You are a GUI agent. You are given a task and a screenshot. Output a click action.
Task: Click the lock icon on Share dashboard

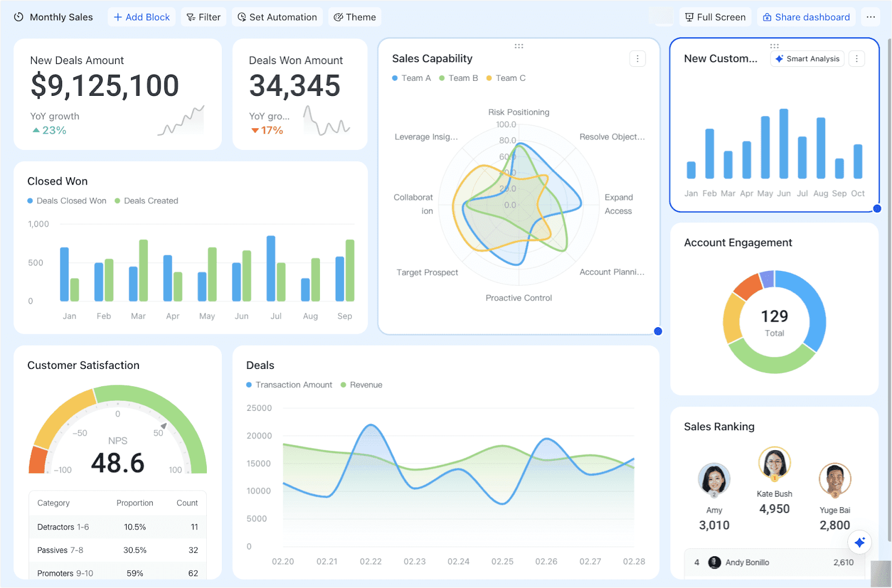766,17
